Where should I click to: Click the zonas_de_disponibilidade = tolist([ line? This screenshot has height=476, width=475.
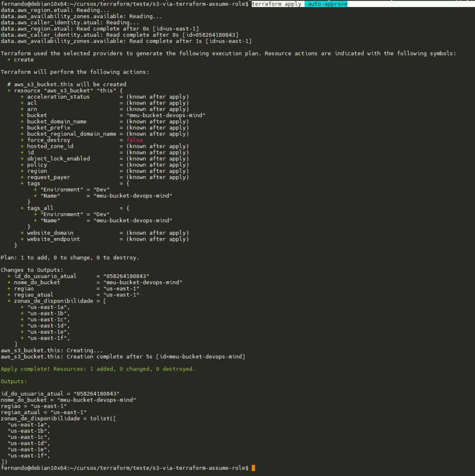pyautogui.click(x=58, y=418)
